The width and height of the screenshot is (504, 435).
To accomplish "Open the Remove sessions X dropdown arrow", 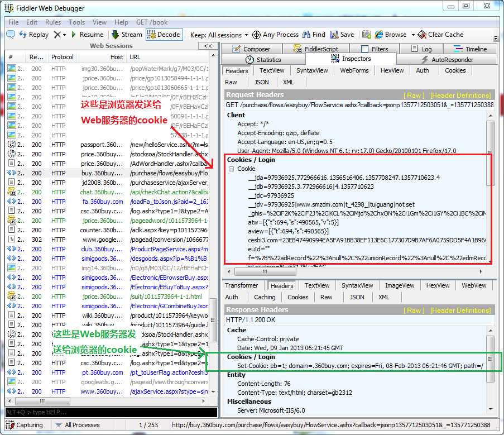I will click(64, 35).
